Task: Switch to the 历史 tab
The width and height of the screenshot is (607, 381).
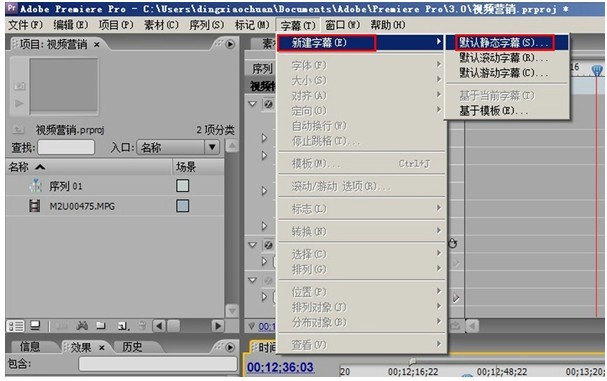Action: tap(132, 347)
